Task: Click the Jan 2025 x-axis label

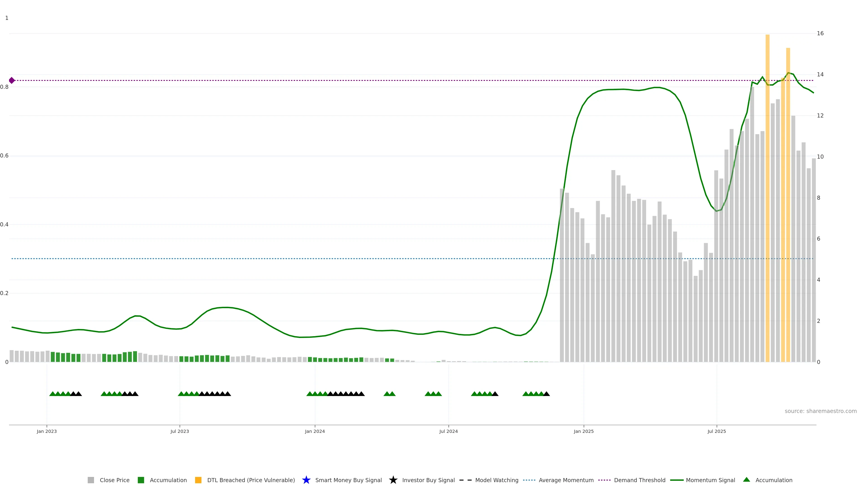Action: tap(584, 431)
